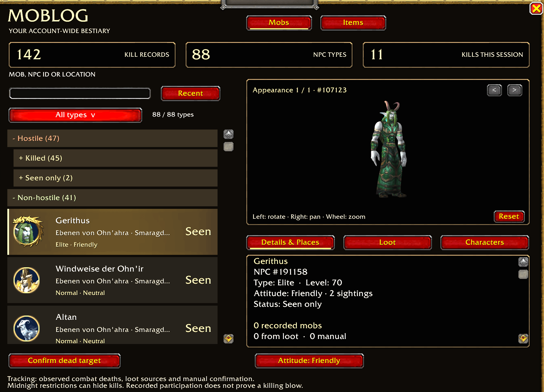Screen dimensions: 544x392
Task: Click the 'Seen' status on Gerithus row
Action: [x=198, y=232]
